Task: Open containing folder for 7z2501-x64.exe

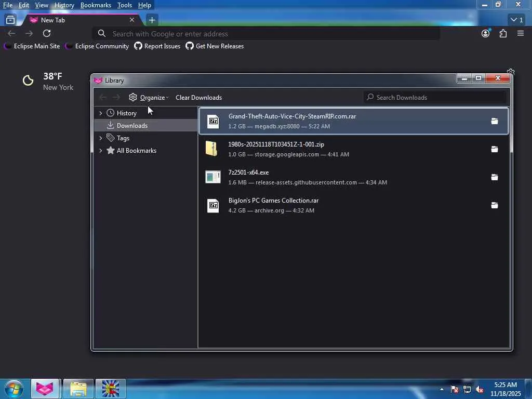Action: pyautogui.click(x=495, y=178)
